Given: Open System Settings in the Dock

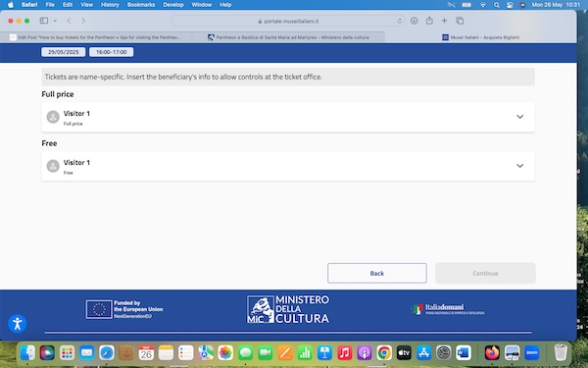Looking at the screenshot, I should point(444,353).
